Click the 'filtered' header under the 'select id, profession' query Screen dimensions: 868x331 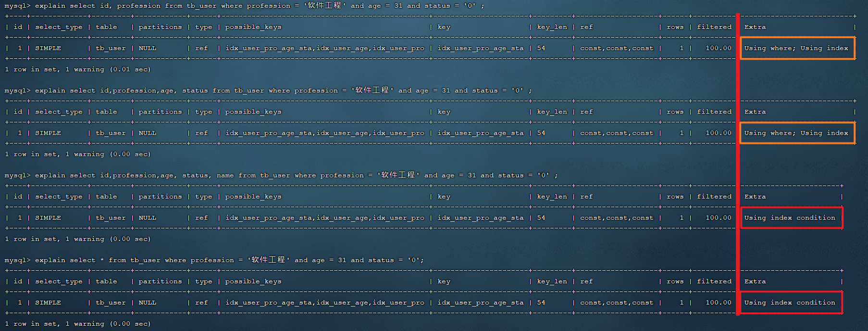point(714,27)
